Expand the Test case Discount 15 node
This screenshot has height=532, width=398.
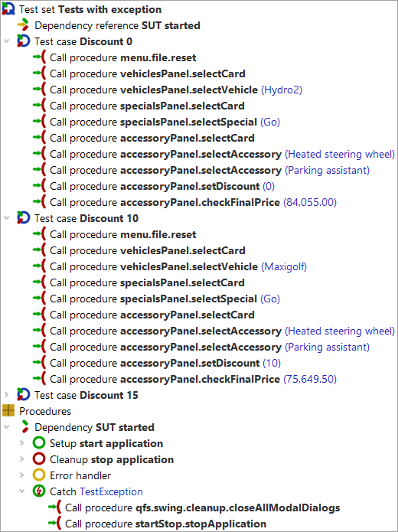pyautogui.click(x=6, y=394)
